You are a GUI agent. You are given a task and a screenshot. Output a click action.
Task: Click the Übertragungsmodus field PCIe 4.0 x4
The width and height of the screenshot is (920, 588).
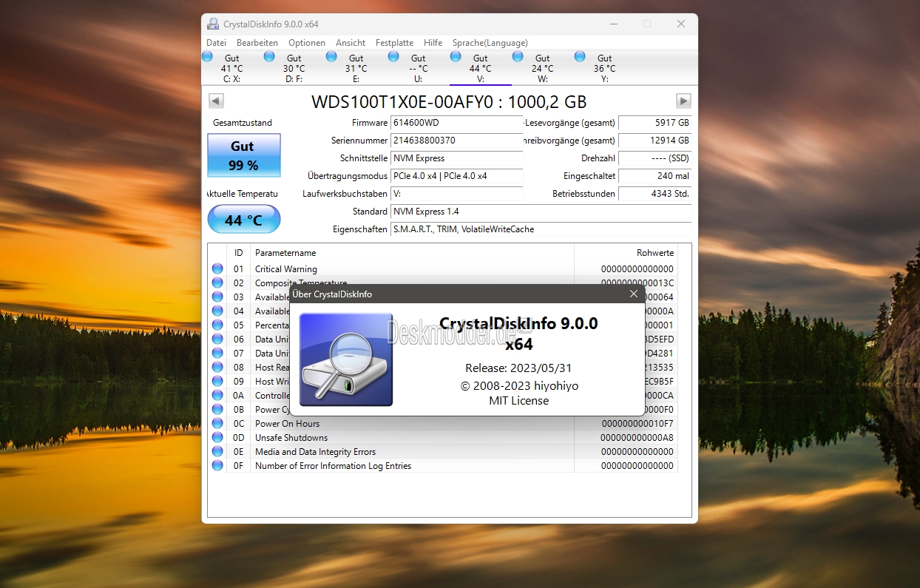pyautogui.click(x=457, y=176)
